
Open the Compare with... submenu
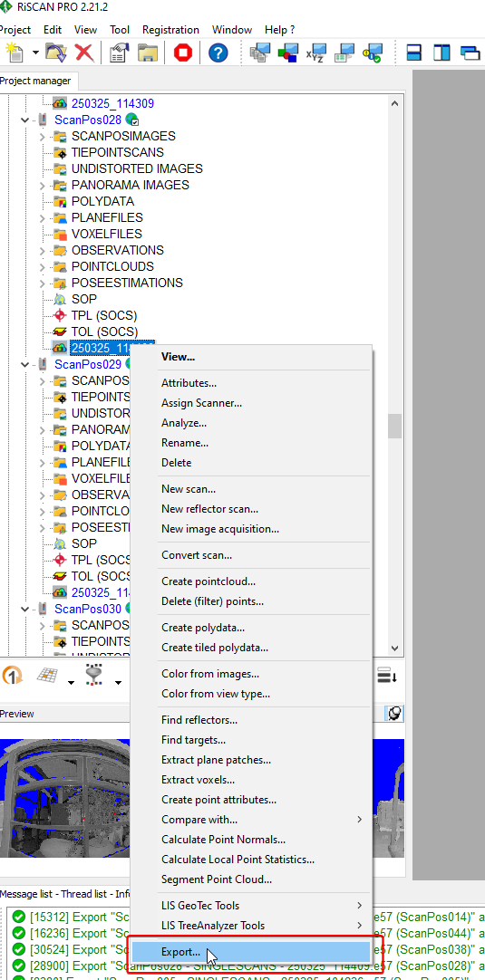click(x=250, y=820)
